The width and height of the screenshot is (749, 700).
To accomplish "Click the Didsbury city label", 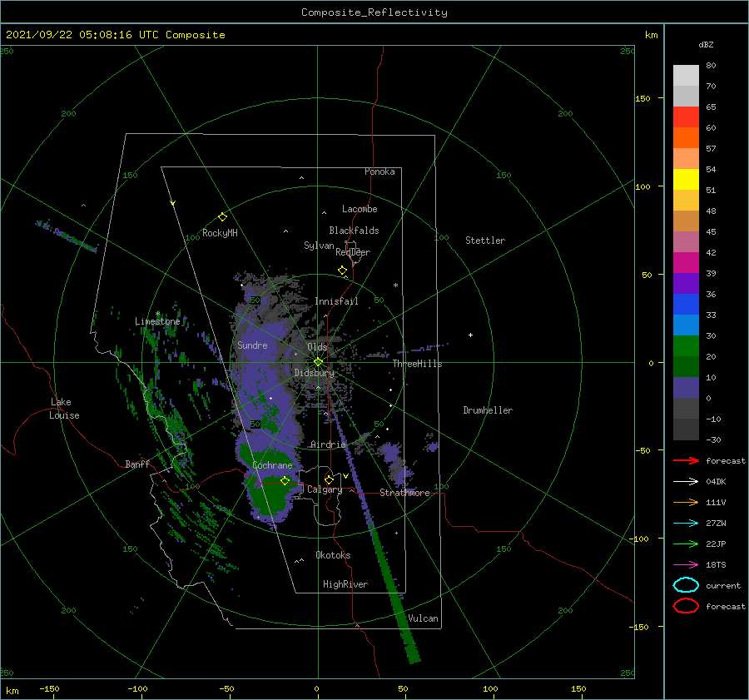I will [314, 373].
